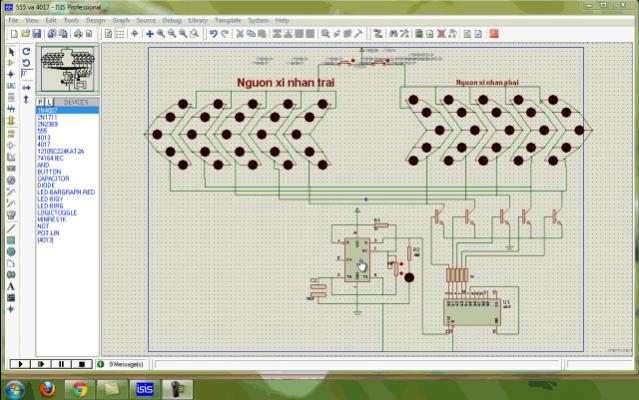
Task: Click the Rotate Clockwise icon
Action: tap(26, 51)
